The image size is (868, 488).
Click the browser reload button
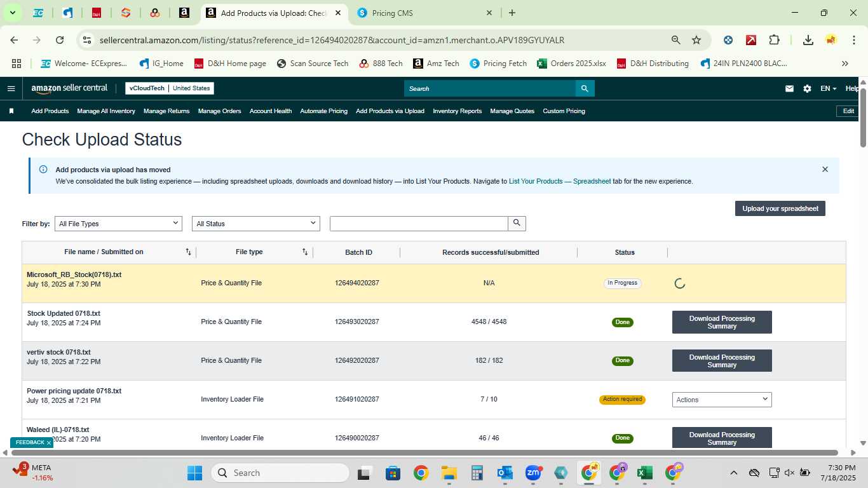pos(60,40)
